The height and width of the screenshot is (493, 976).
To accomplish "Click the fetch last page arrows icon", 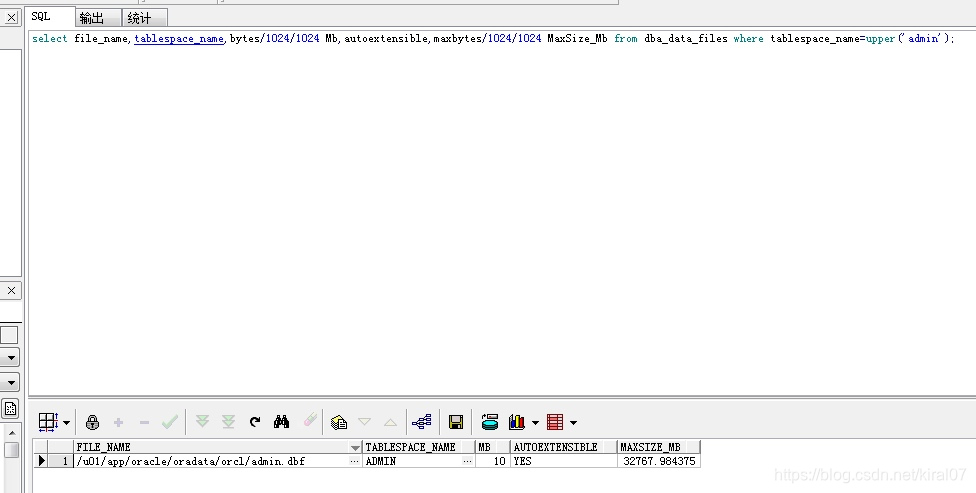I will click(228, 421).
